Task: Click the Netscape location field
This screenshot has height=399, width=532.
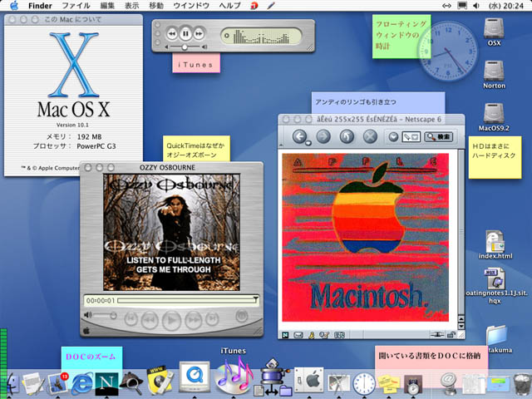Action: point(411,137)
